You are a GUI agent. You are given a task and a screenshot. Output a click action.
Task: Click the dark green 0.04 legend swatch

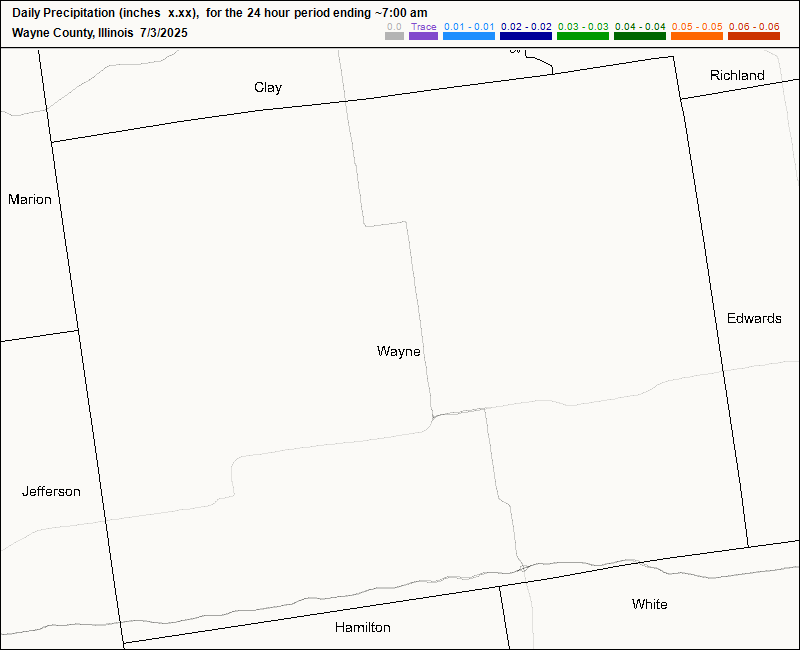click(640, 36)
